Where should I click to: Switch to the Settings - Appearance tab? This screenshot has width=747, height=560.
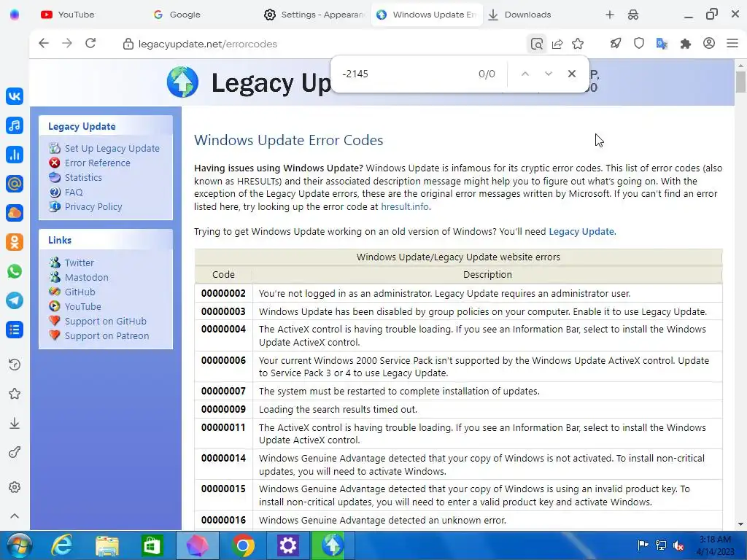[314, 15]
